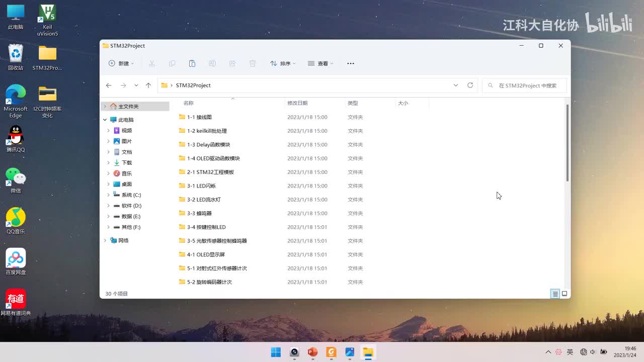Refresh the STM32Project folder view
Image resolution: width=644 pixels, height=362 pixels.
point(470,85)
